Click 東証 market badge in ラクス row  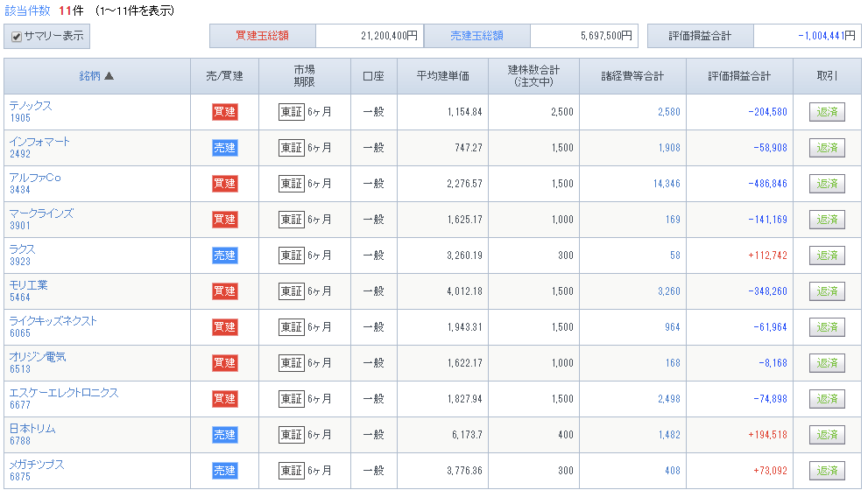(x=292, y=255)
